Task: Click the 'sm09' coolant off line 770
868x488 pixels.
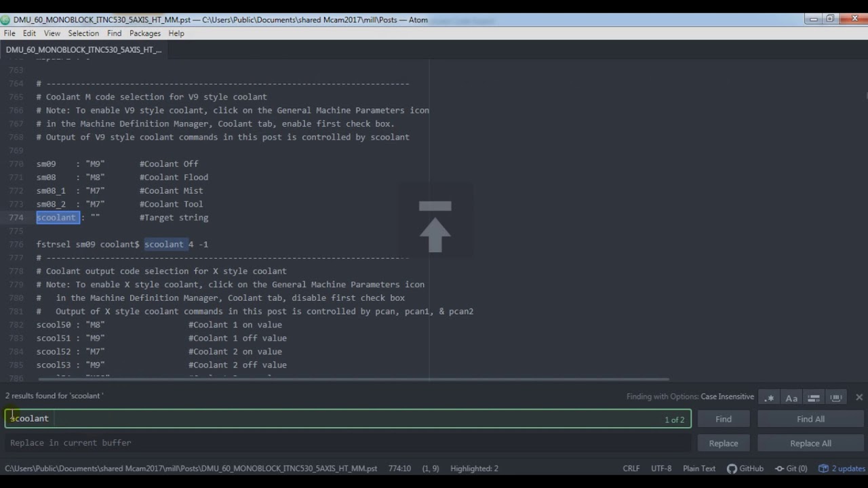Action: point(117,164)
